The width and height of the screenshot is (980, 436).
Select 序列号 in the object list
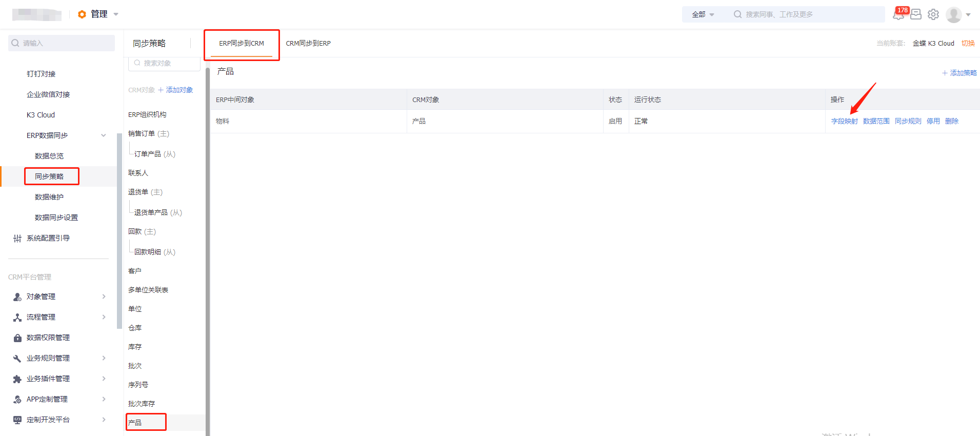(x=138, y=385)
